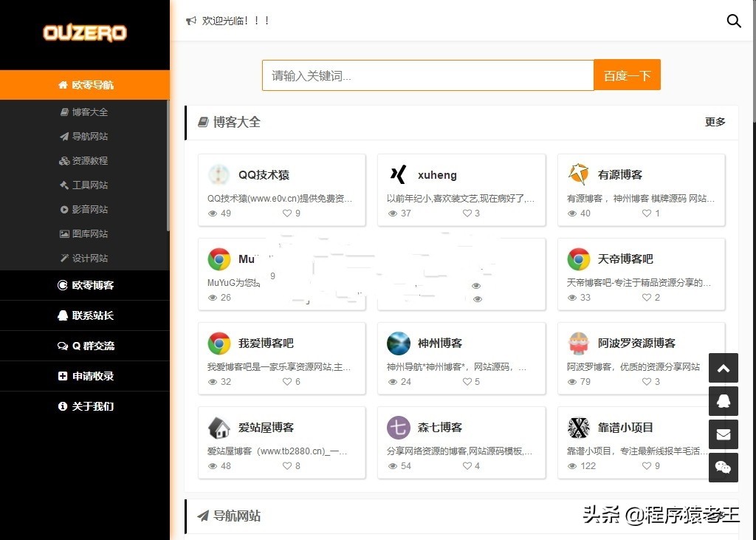756x540 pixels.
Task: Click the 欢迎光临 announcement text
Action: point(236,21)
